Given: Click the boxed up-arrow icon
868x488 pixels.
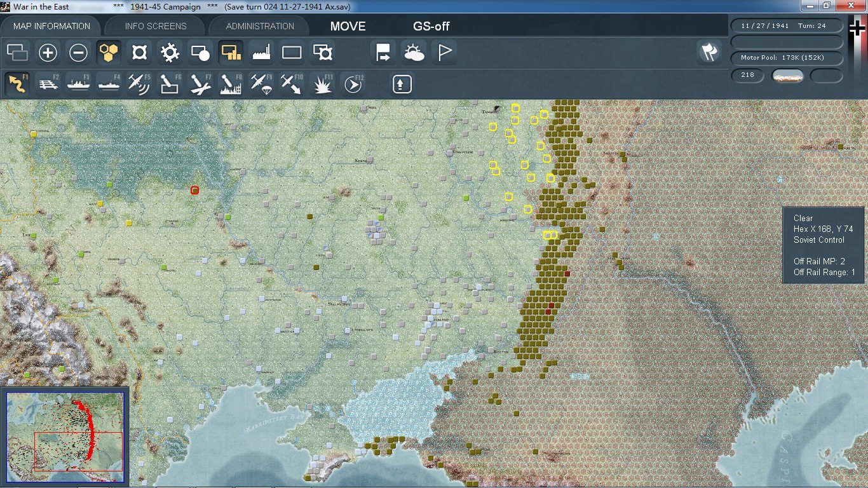Looking at the screenshot, I should (402, 84).
